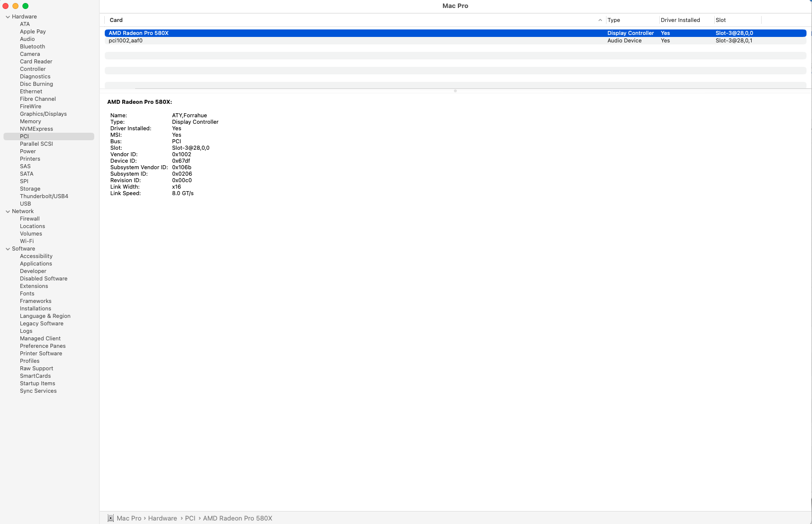The image size is (812, 524).
Task: Open Wi-Fi information
Action: coord(27,242)
